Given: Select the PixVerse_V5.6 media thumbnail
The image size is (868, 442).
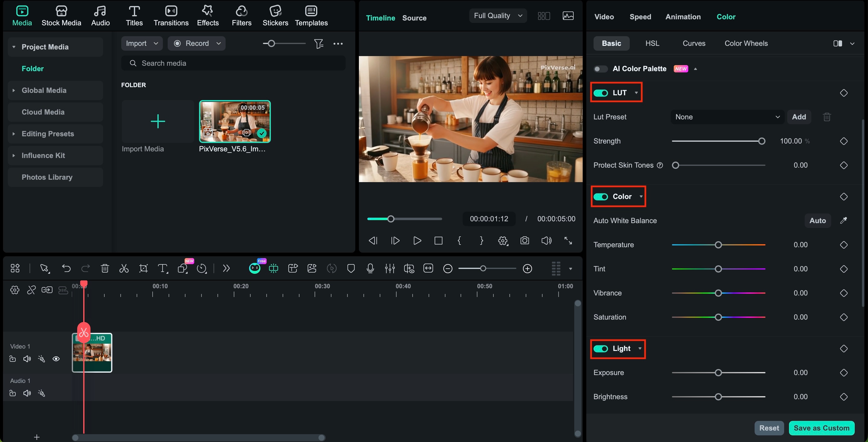Looking at the screenshot, I should coord(235,122).
